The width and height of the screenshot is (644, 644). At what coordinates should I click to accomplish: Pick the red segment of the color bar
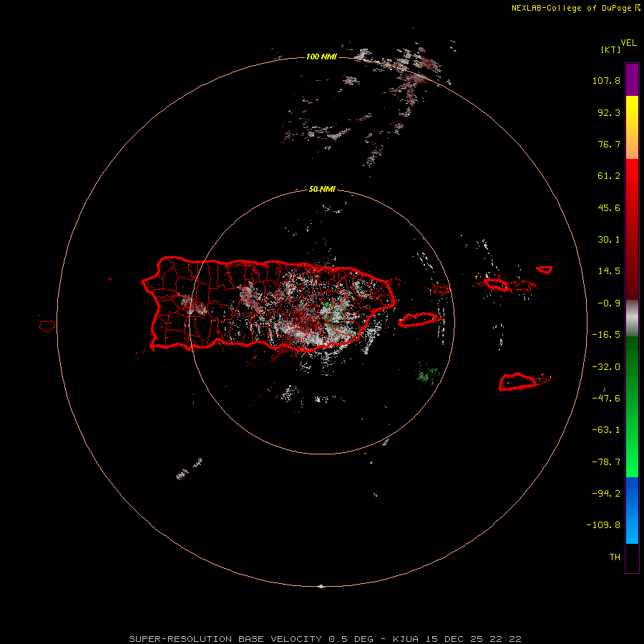632,229
